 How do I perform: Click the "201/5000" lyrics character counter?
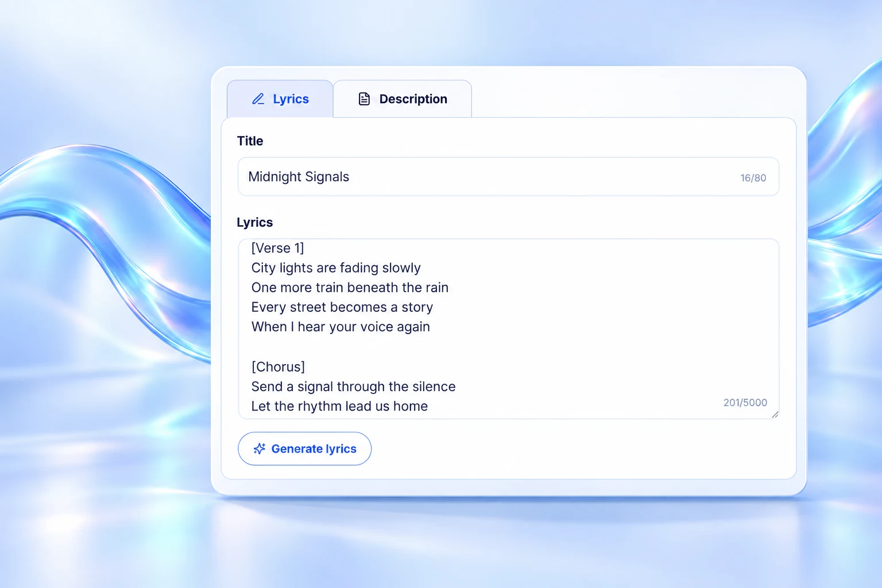click(x=745, y=403)
